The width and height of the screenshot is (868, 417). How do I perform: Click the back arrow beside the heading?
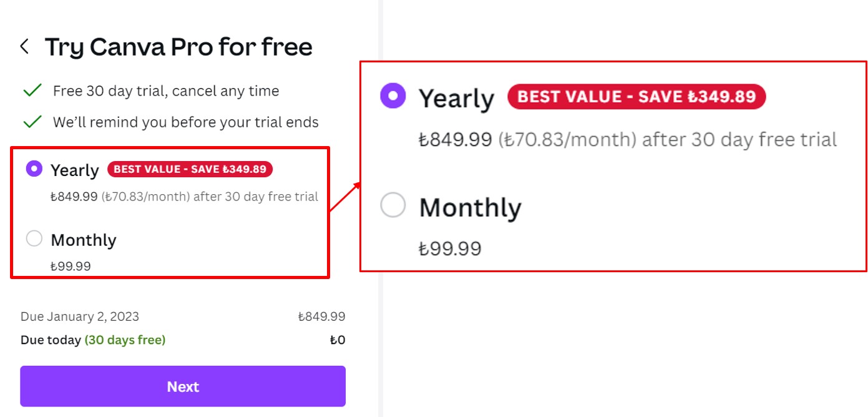24,46
